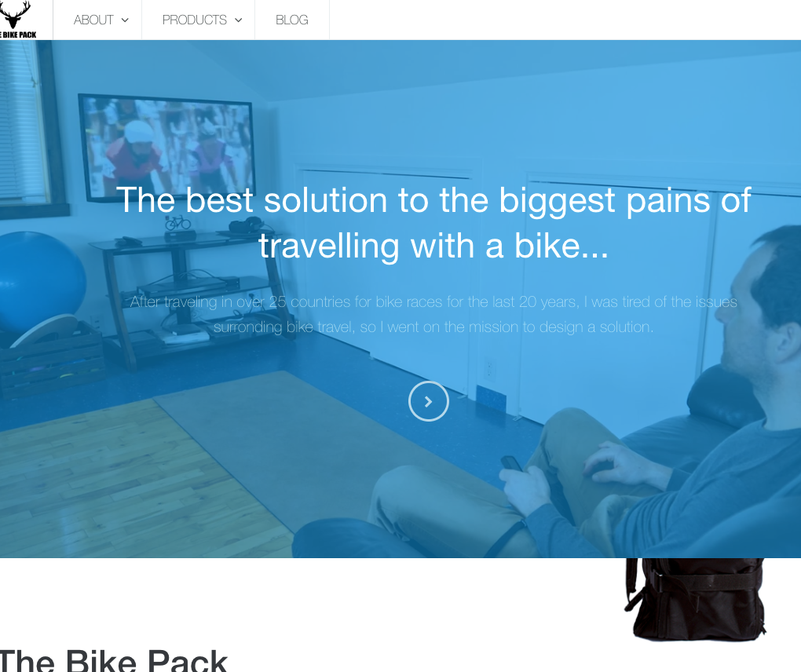The width and height of the screenshot is (801, 672).
Task: Click the arrow chevron inside the circle
Action: tap(429, 402)
